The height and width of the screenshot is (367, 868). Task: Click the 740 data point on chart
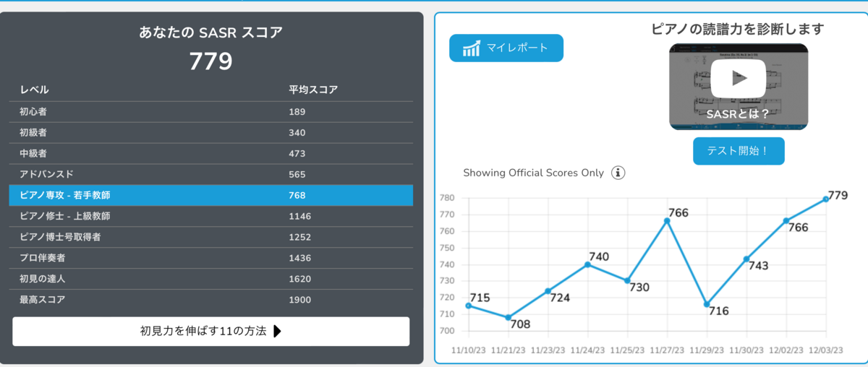coord(587,264)
